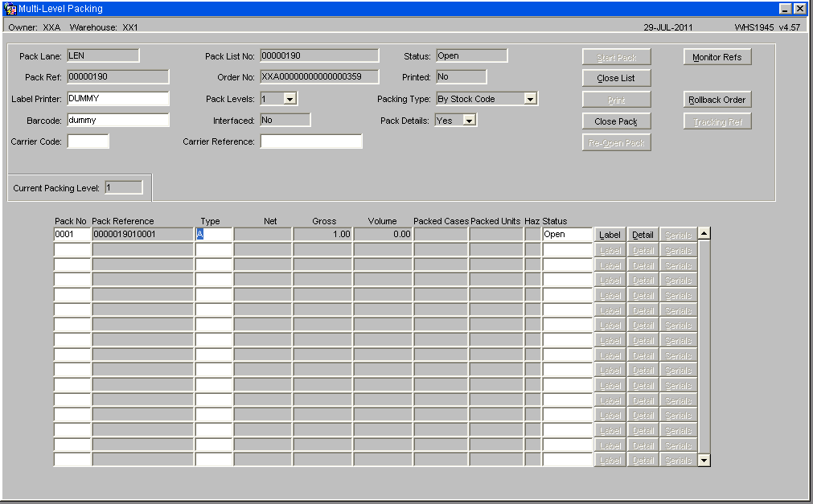Click the version text WHS1945 v4.57
Viewport: 813px width, 504px height.
coord(767,27)
